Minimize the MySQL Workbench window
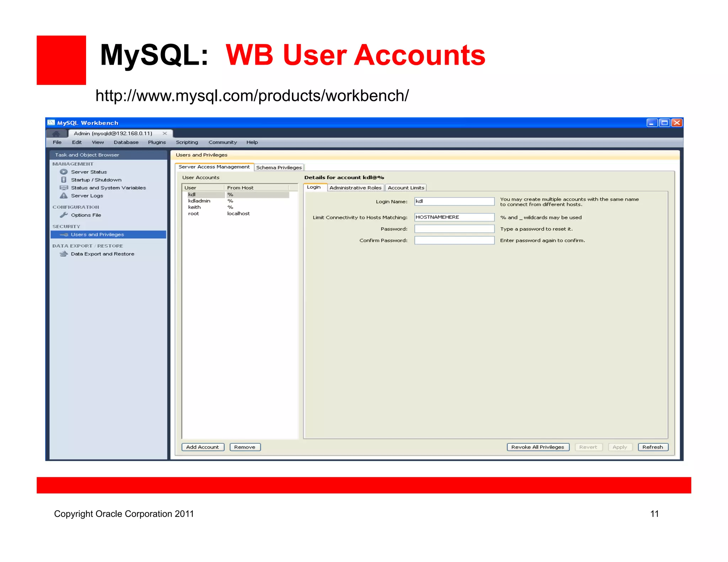 (x=652, y=123)
